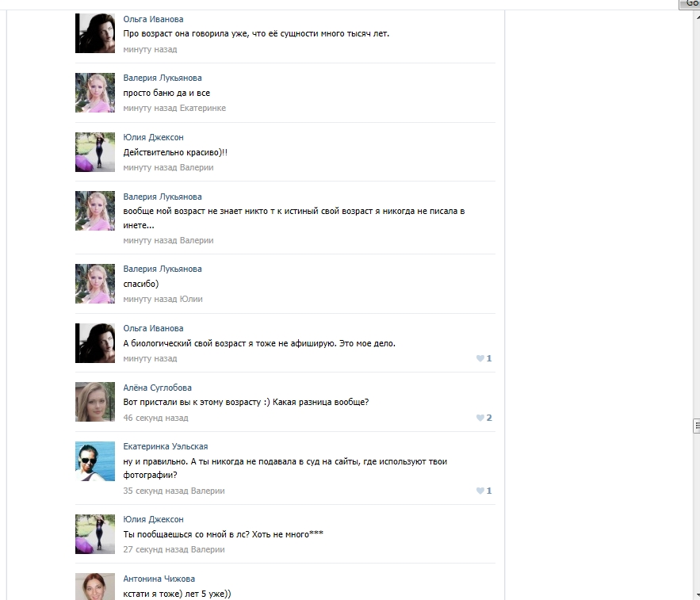The width and height of the screenshot is (700, 600).
Task: Open Ольга Иванова's avatar at top comment
Action: pos(95,33)
